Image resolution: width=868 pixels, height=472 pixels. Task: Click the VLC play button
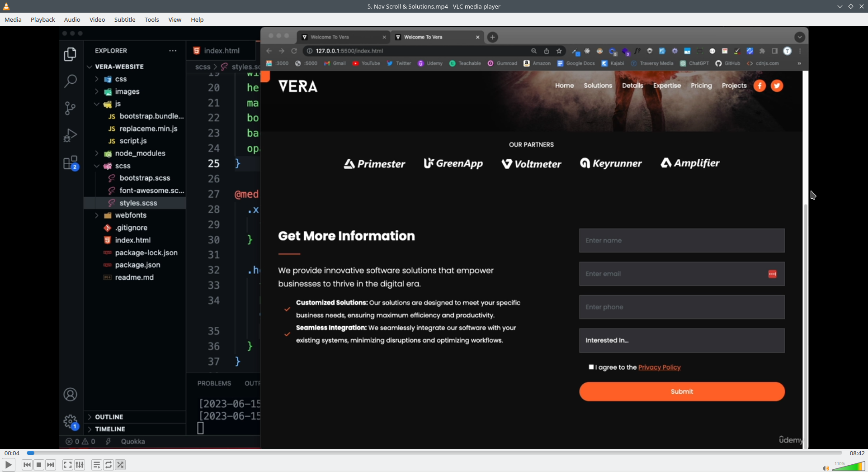(x=8, y=465)
